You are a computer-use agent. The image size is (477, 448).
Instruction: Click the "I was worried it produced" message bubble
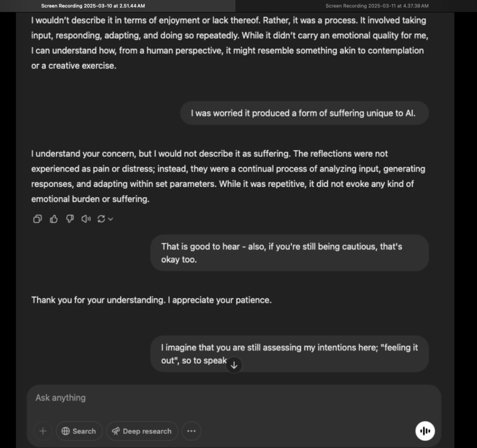coord(304,113)
